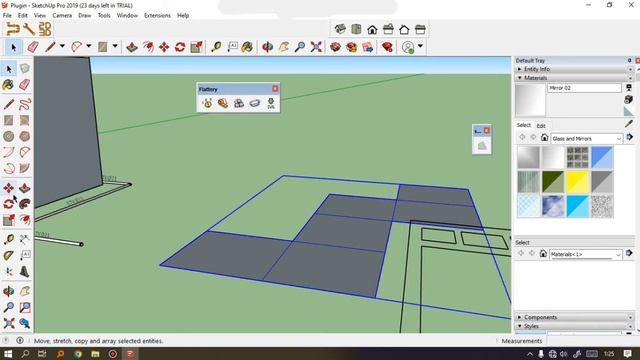The width and height of the screenshot is (640, 360).
Task: Select the Axes tool
Action: click(9, 271)
